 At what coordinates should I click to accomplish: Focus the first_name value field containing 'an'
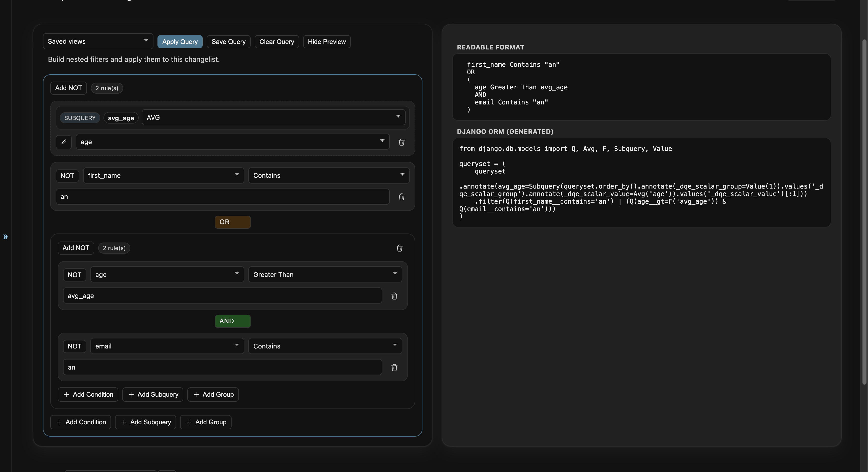point(223,197)
